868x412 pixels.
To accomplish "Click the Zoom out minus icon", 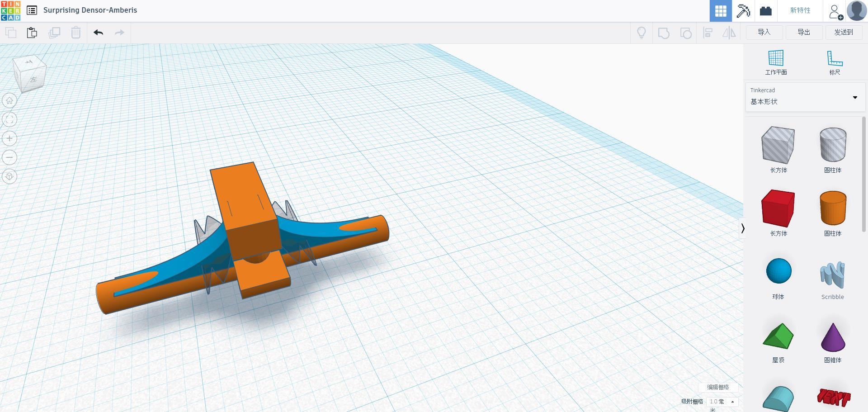I will [x=9, y=157].
